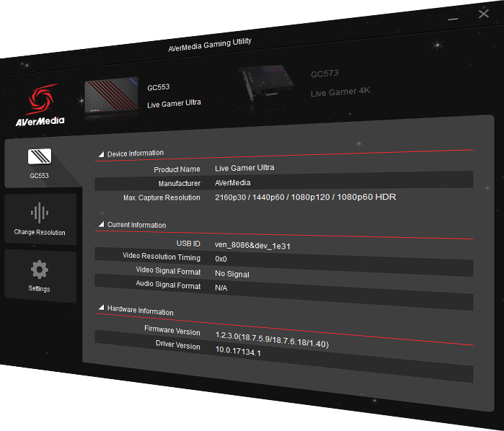Minimize the AVerMedia Gaming Utility window

(453, 19)
